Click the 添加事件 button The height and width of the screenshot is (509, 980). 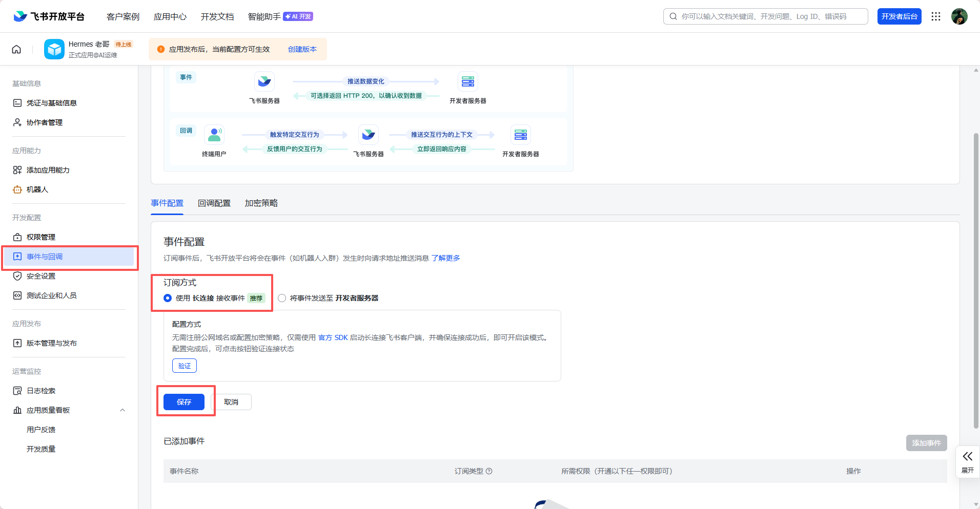(x=927, y=443)
